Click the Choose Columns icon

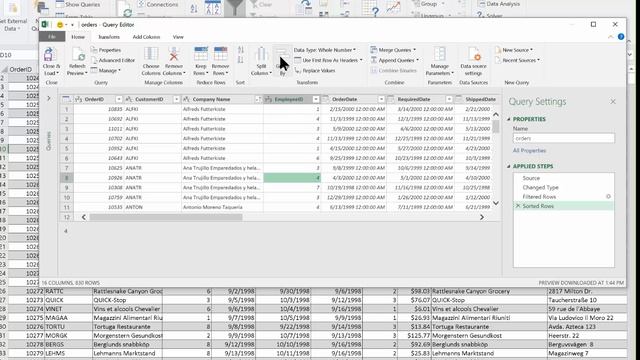pos(151,54)
